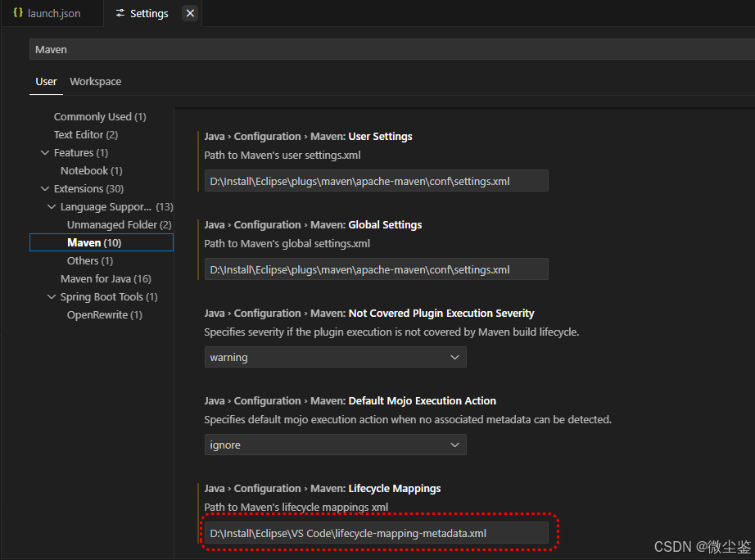This screenshot has height=560, width=755.
Task: Open Unmanaged Folder (2) settings
Action: [119, 225]
